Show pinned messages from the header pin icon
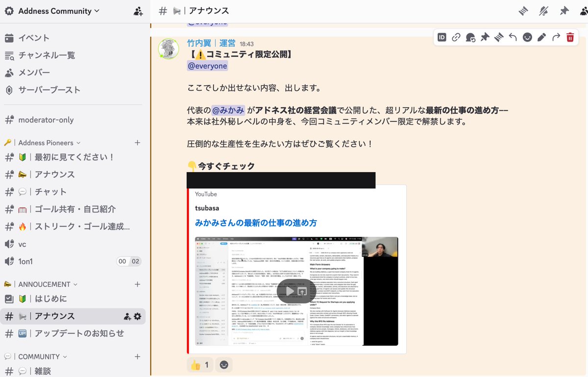Screen dimensions: 588x377 [x=563, y=11]
